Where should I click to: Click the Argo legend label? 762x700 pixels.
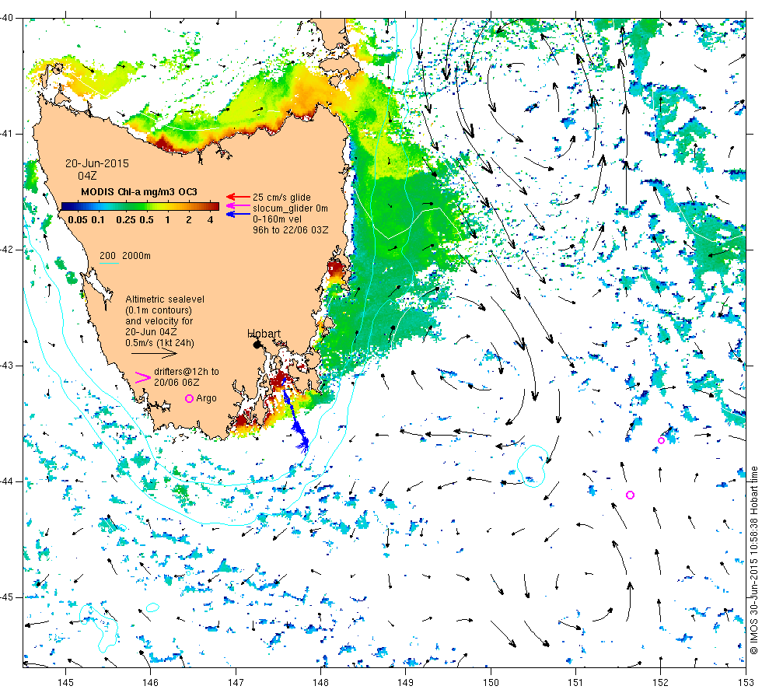[206, 398]
